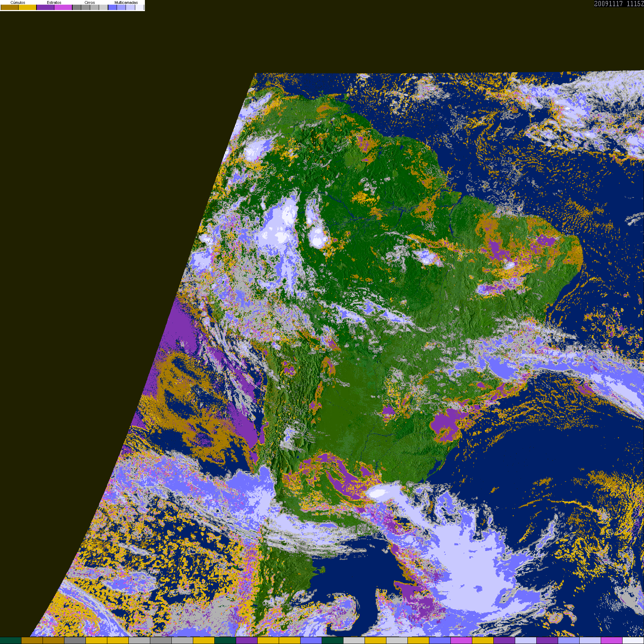This screenshot has height=644, width=644.
Task: Pick the lightest gray Cirros legend swatch
Action: pyautogui.click(x=103, y=7)
